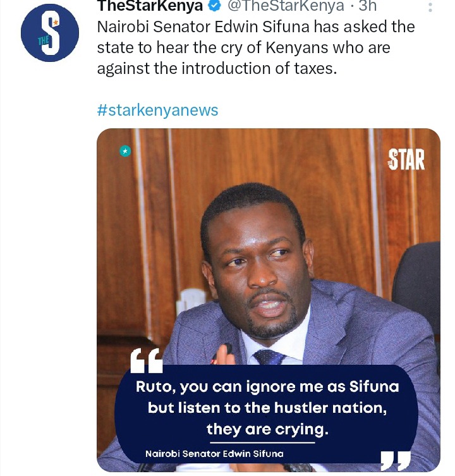Open the @TheStarKenya handle link
This screenshot has height=476, width=455.
pos(286,6)
